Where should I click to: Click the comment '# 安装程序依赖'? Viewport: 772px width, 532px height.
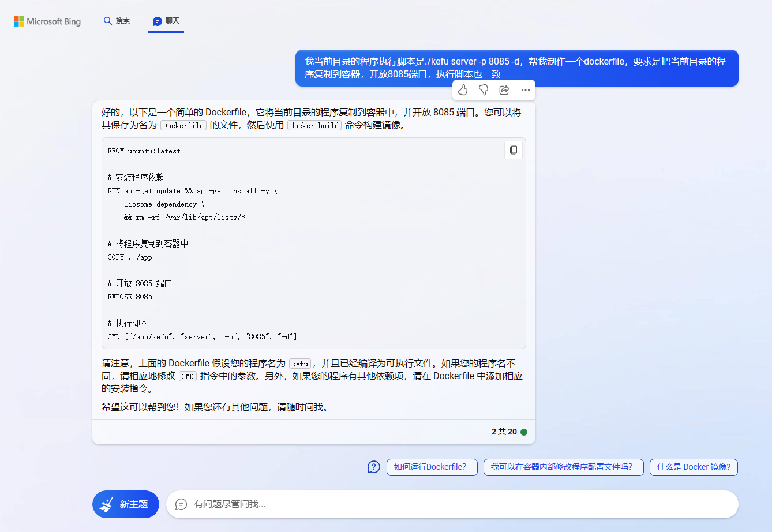click(136, 178)
